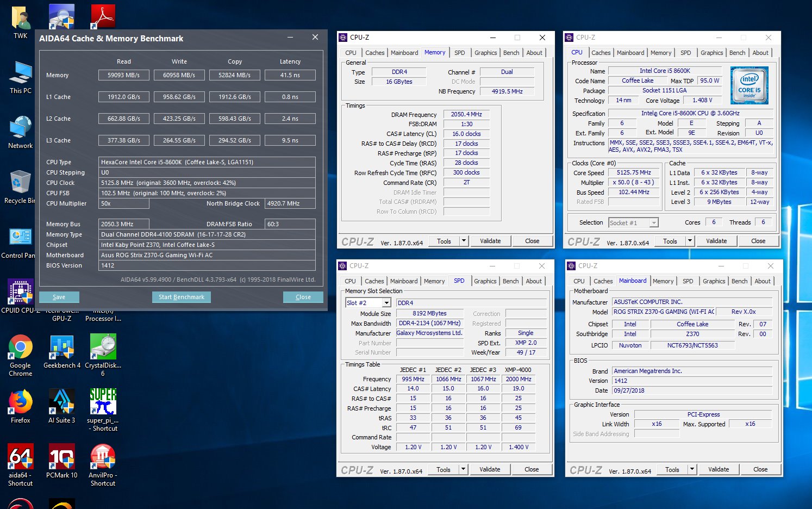Launch the Geekbench 4 desktop shortcut
The width and height of the screenshot is (812, 509).
[x=62, y=351]
